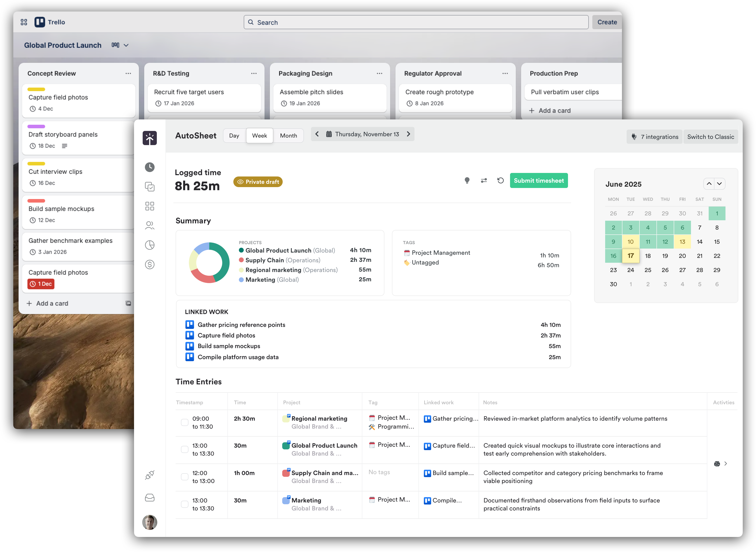756x552 pixels.
Task: Expand the board view chevron dropdown
Action: (126, 45)
